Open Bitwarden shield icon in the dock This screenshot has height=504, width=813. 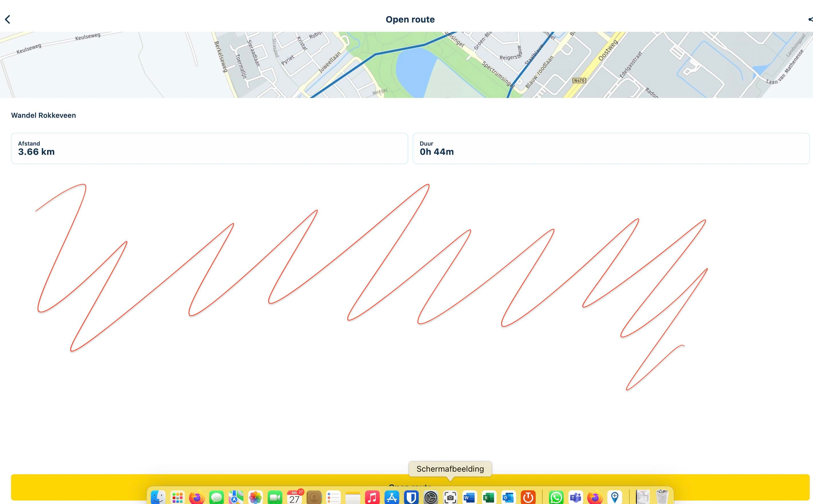coord(411,497)
